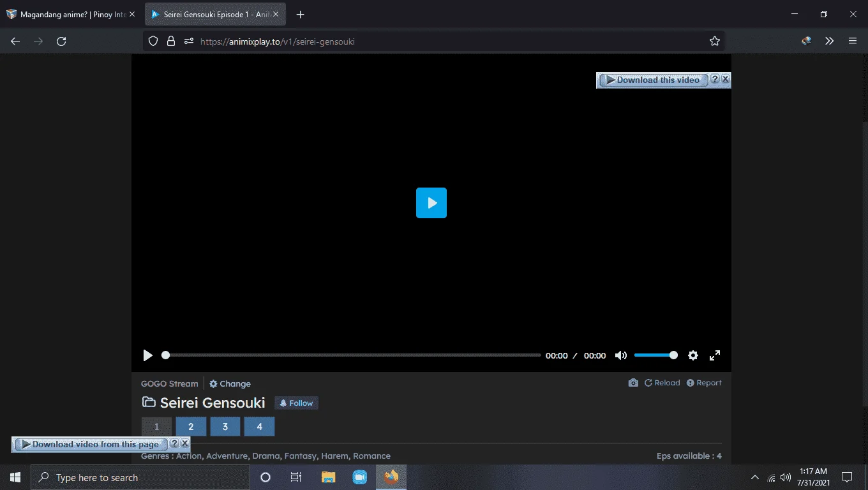Click the GOGO Stream label
The width and height of the screenshot is (868, 490).
click(x=170, y=383)
